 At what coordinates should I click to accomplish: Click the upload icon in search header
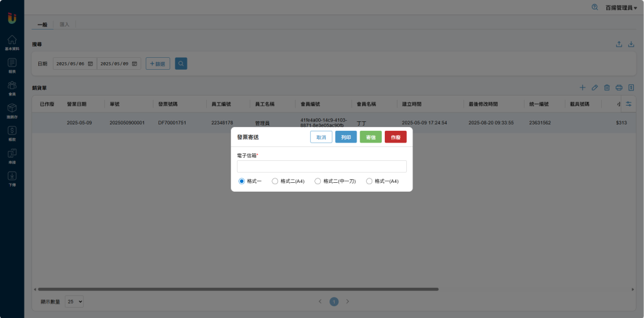pos(619,45)
